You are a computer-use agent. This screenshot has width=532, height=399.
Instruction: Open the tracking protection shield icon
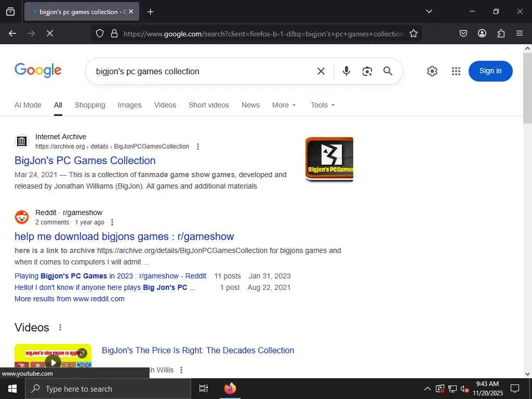(99, 33)
